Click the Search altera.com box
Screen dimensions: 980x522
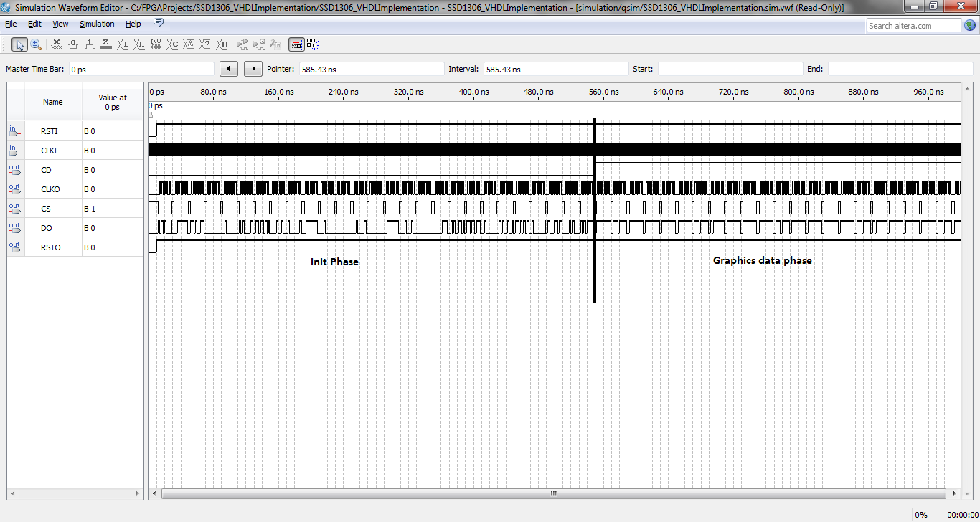[913, 26]
